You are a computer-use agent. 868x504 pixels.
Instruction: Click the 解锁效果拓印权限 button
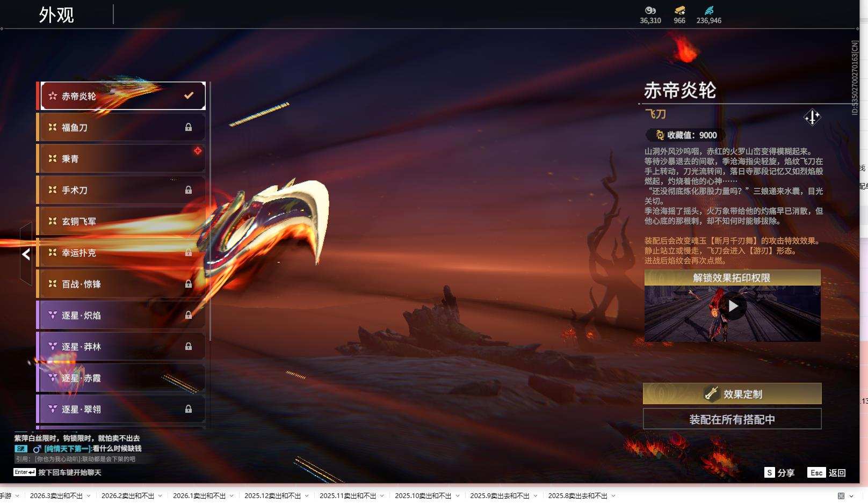(x=732, y=277)
